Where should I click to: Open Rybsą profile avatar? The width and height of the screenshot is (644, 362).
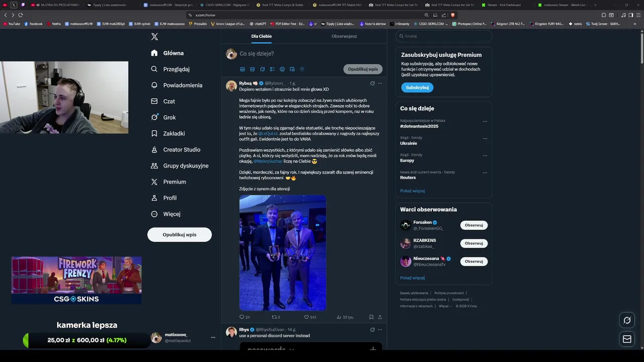(231, 86)
